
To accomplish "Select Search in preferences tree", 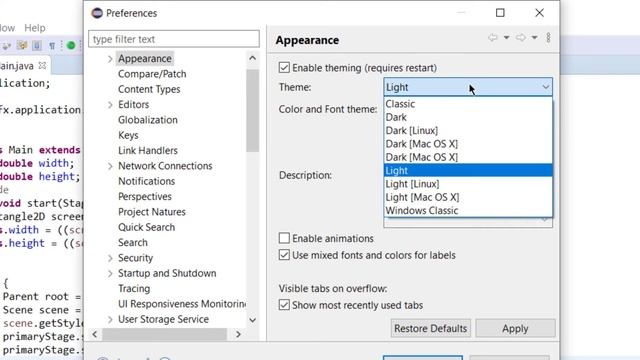I will point(133,242).
